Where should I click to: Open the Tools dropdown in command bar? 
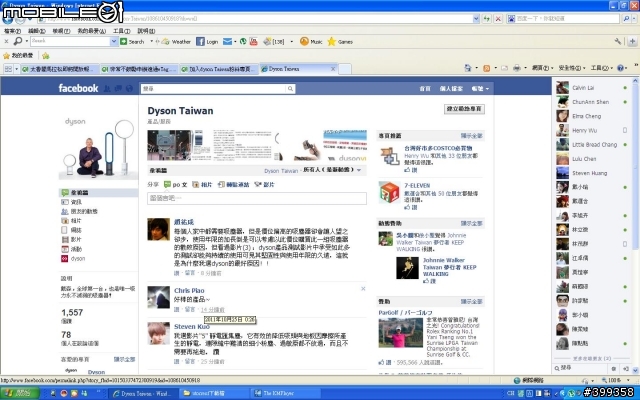pyautogui.click(x=602, y=68)
